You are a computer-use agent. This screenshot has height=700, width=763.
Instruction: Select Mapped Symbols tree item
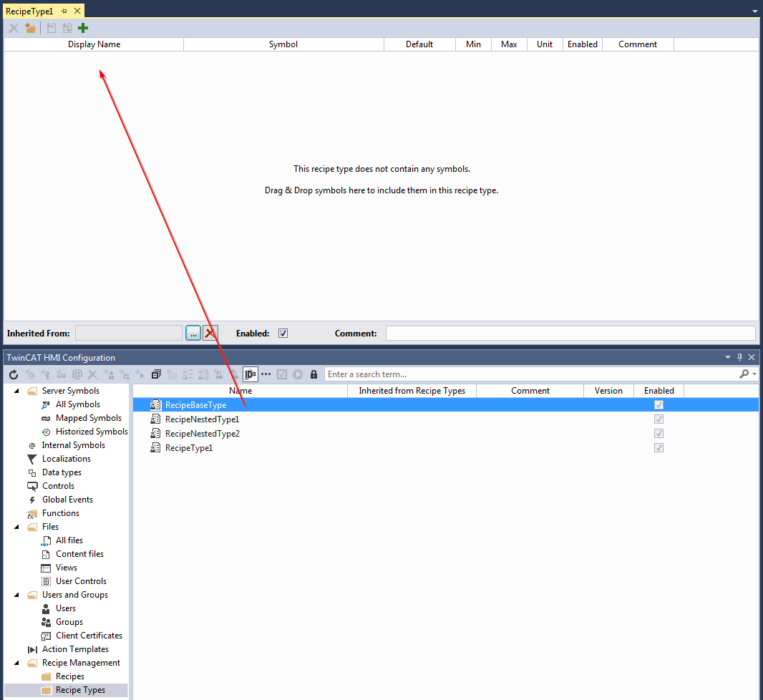click(89, 418)
